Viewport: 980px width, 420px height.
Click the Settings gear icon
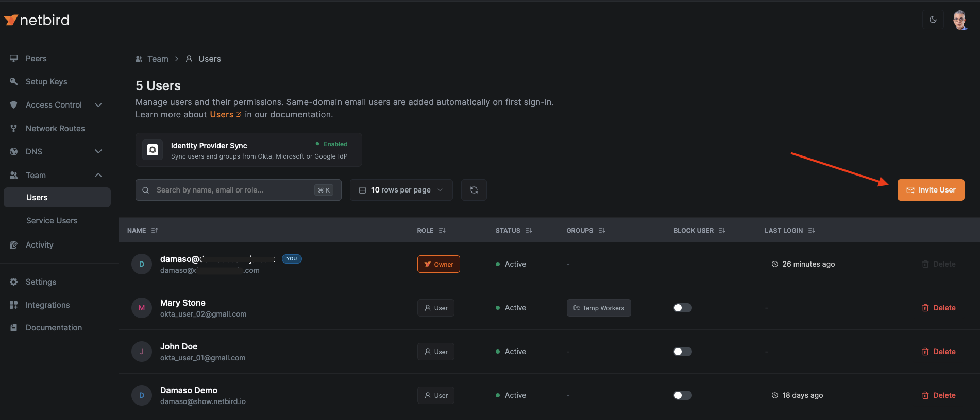[14, 282]
